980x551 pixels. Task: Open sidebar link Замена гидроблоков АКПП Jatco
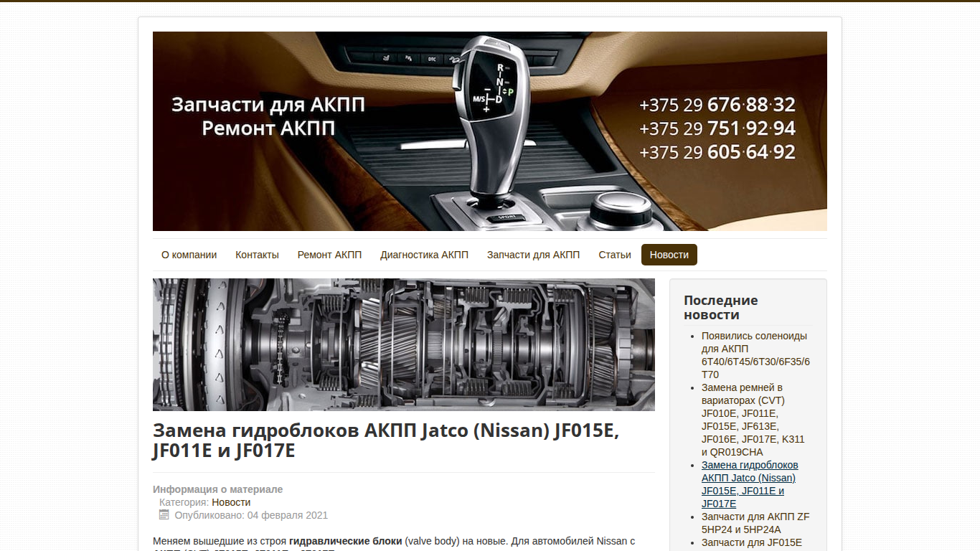750,484
